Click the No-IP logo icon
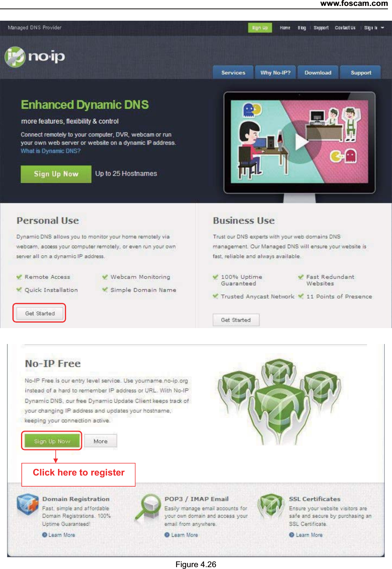392x569 pixels. pyautogui.click(x=15, y=57)
